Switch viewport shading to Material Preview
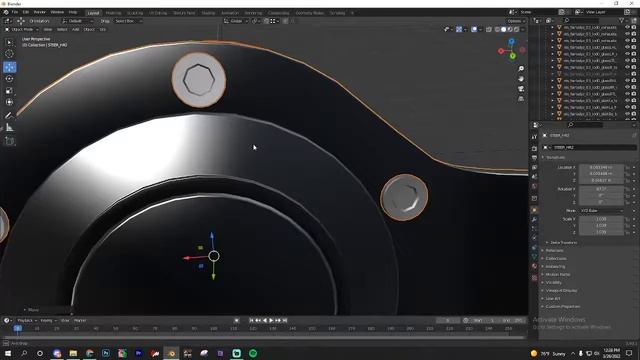The width and height of the screenshot is (640, 360). coord(510,29)
